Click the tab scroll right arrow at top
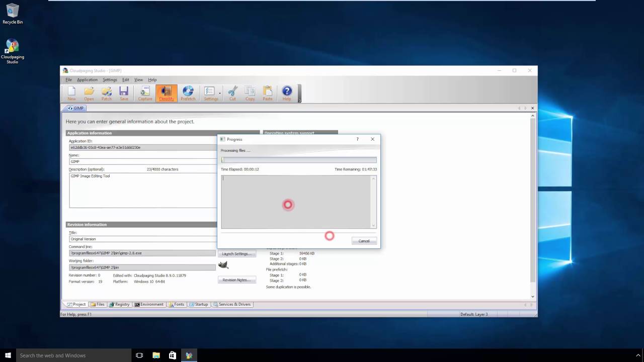Image resolution: width=644 pixels, height=362 pixels. (x=526, y=108)
